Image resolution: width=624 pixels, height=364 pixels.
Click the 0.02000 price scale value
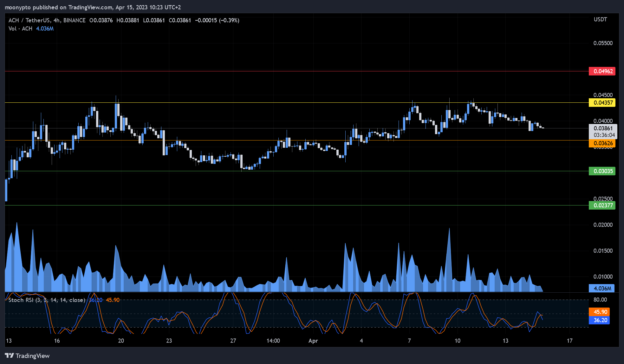point(603,225)
